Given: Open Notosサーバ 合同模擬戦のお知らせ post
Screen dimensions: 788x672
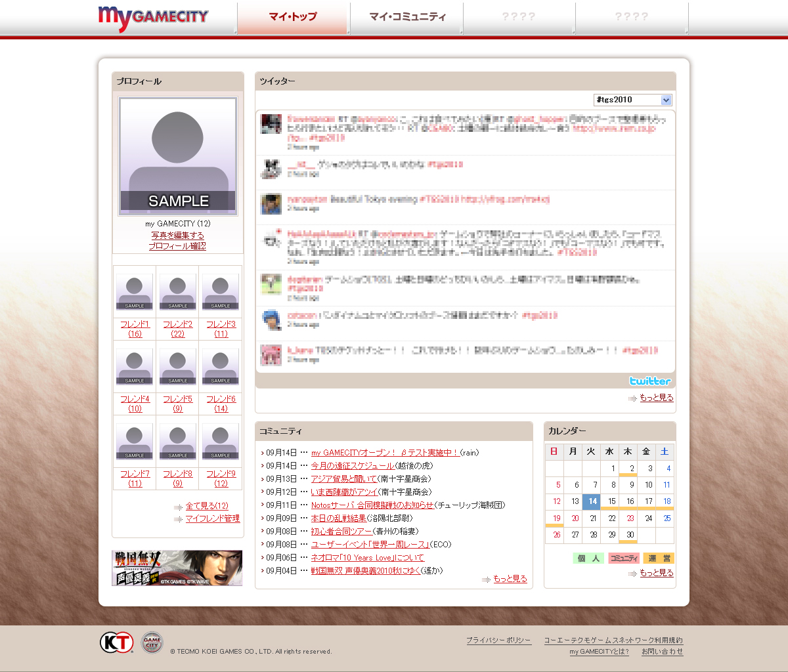Looking at the screenshot, I should [372, 505].
